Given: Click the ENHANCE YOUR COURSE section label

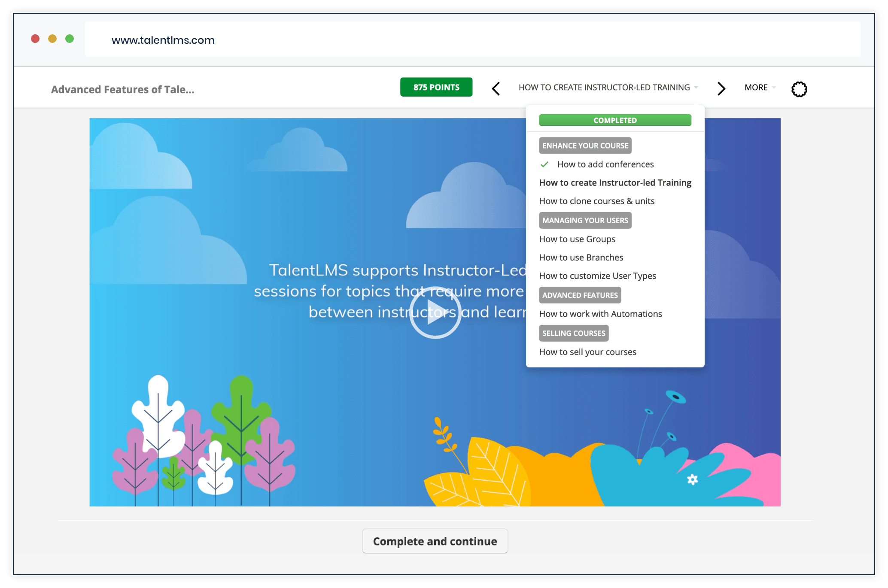Looking at the screenshot, I should [x=585, y=145].
